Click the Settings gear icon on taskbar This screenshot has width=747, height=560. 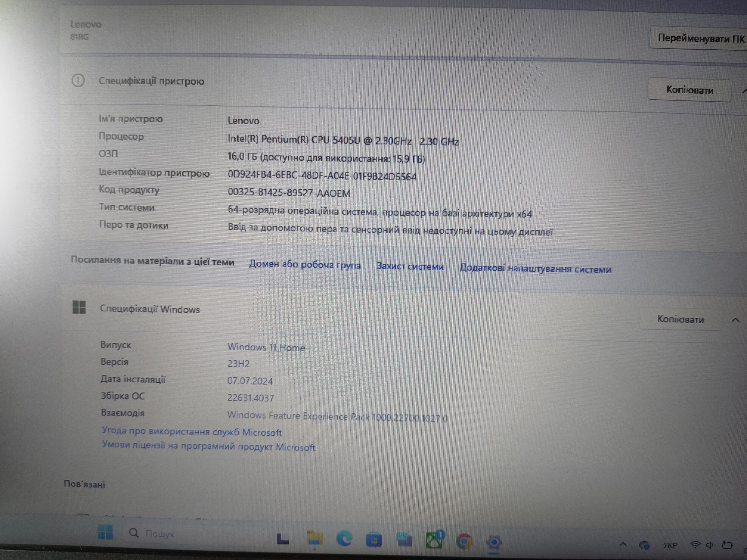coord(494,542)
